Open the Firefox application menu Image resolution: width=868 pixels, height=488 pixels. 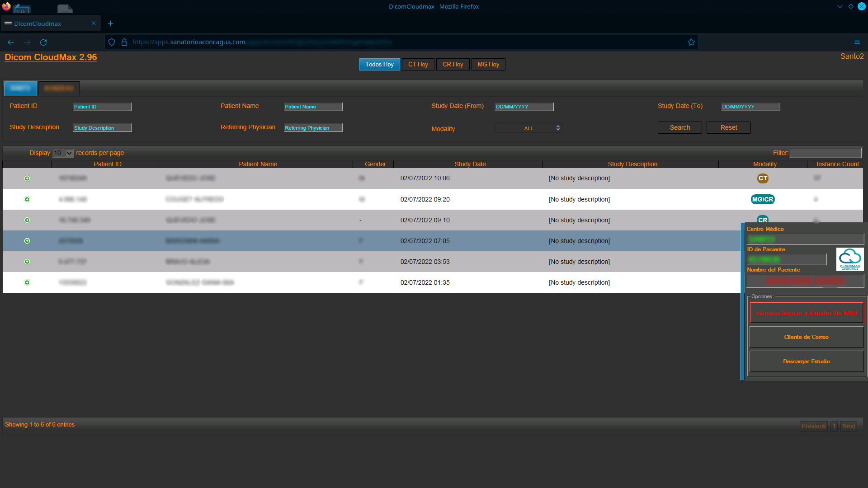[x=857, y=42]
